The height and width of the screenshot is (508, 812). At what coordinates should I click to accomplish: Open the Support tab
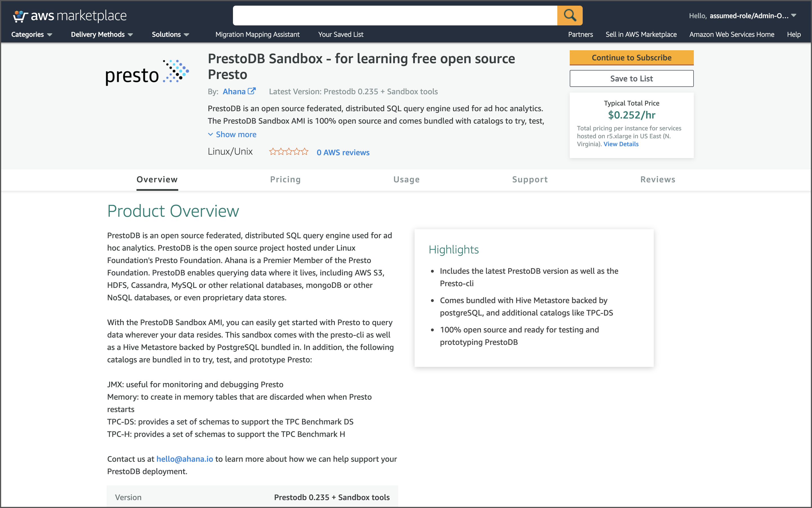530,179
